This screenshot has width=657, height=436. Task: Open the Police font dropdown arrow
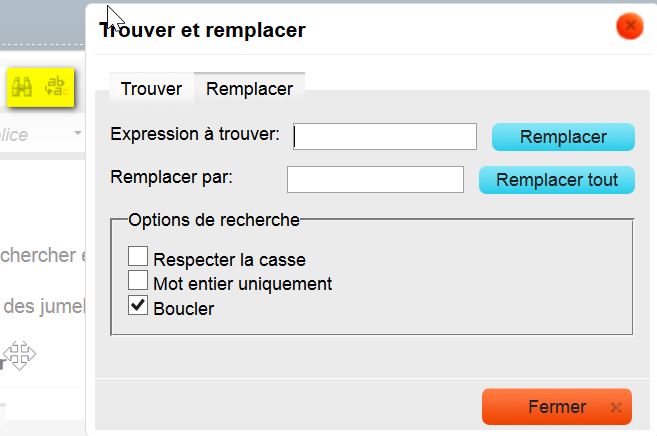click(x=77, y=133)
